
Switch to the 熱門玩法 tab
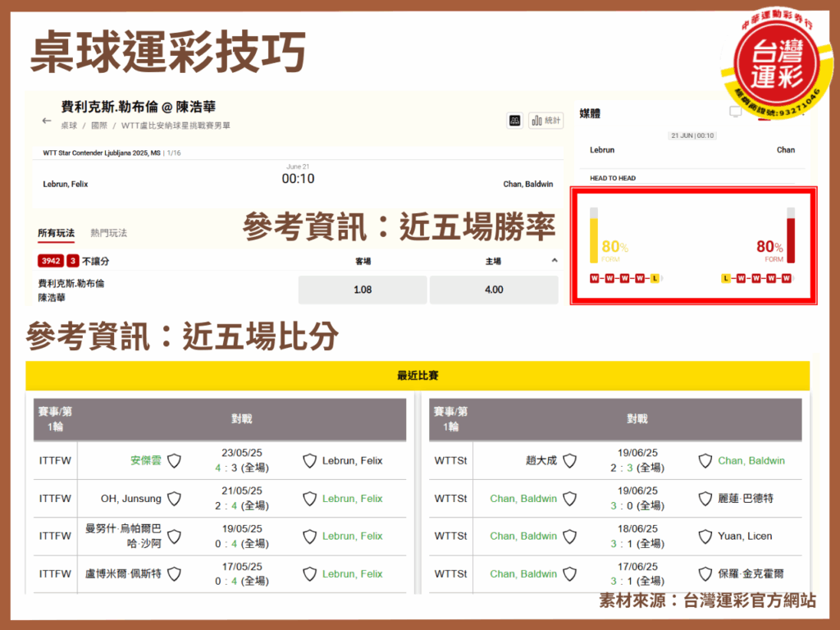[x=109, y=233]
